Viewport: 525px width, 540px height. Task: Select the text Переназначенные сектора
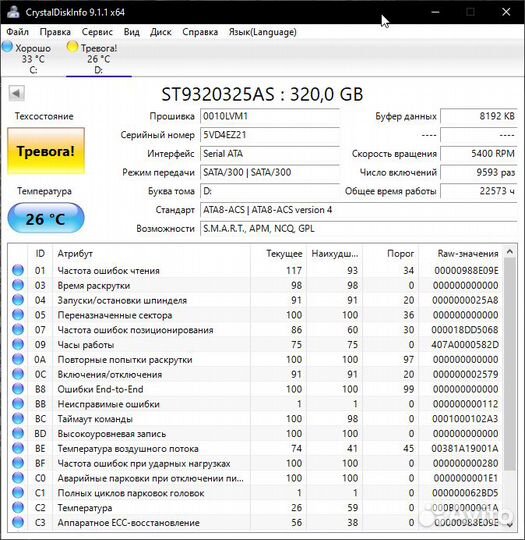pos(115,315)
